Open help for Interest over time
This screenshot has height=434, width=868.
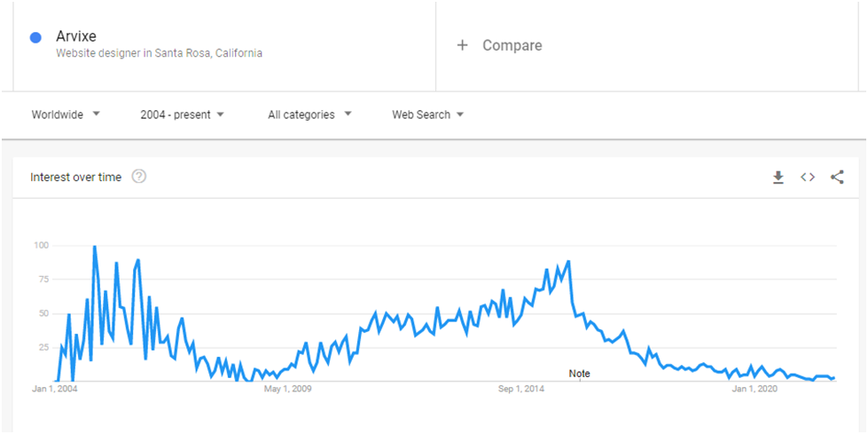[138, 177]
